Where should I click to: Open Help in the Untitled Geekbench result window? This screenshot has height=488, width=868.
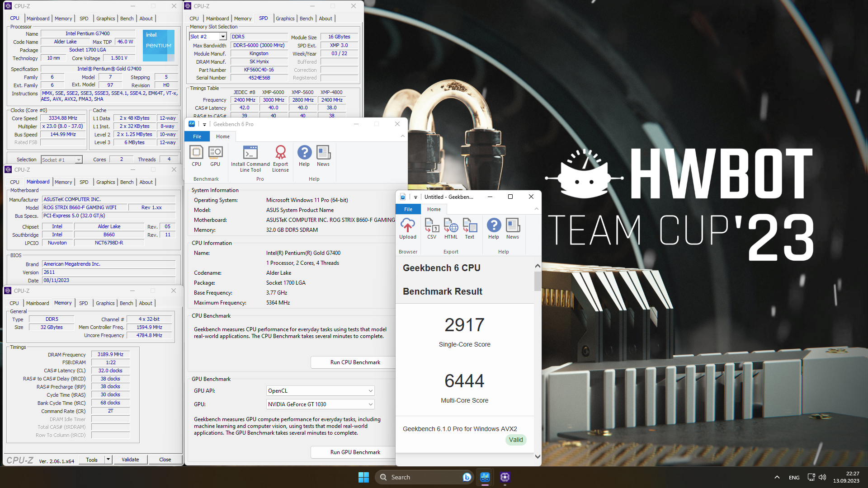click(x=494, y=229)
